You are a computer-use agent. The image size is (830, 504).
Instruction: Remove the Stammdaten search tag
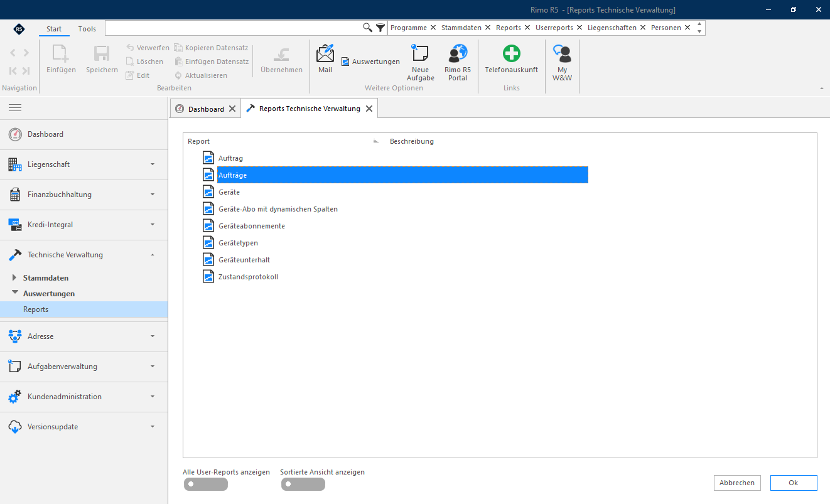click(488, 28)
